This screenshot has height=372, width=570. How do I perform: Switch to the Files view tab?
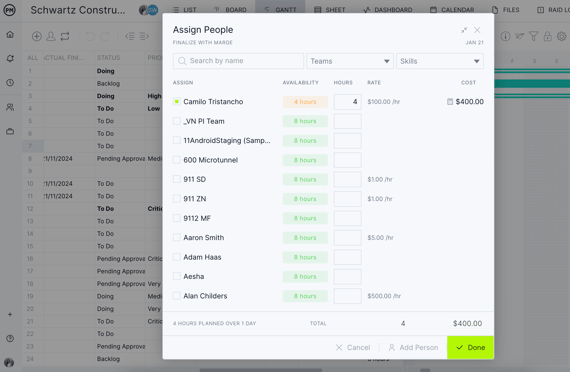coord(506,10)
